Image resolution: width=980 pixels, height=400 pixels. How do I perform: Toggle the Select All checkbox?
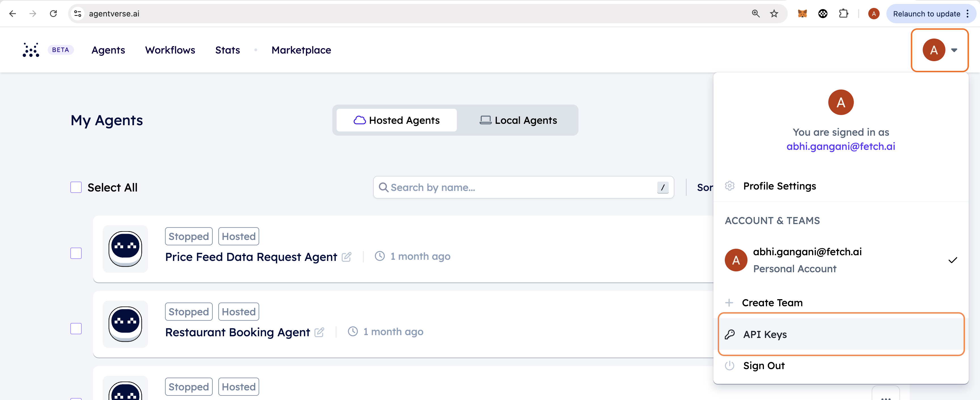[x=76, y=187]
